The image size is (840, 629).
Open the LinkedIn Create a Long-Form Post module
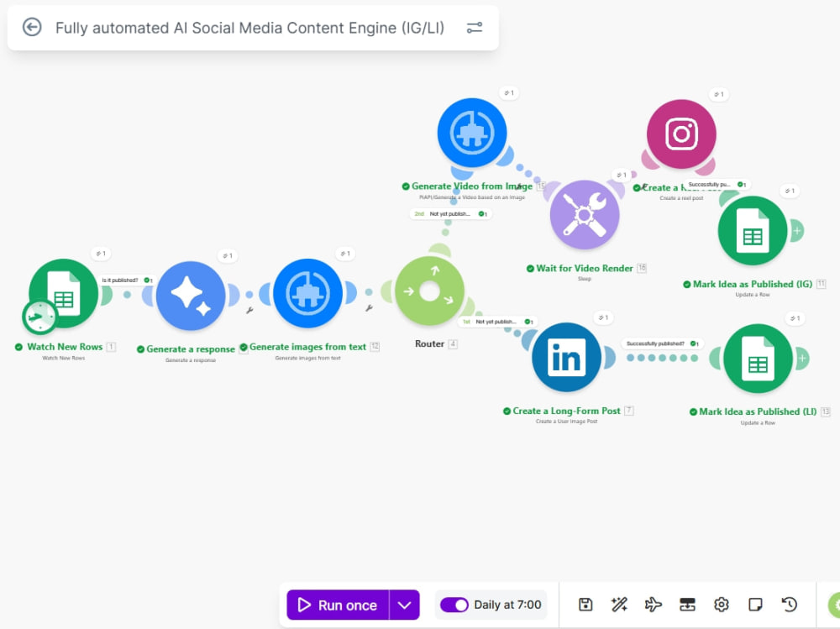pyautogui.click(x=566, y=357)
